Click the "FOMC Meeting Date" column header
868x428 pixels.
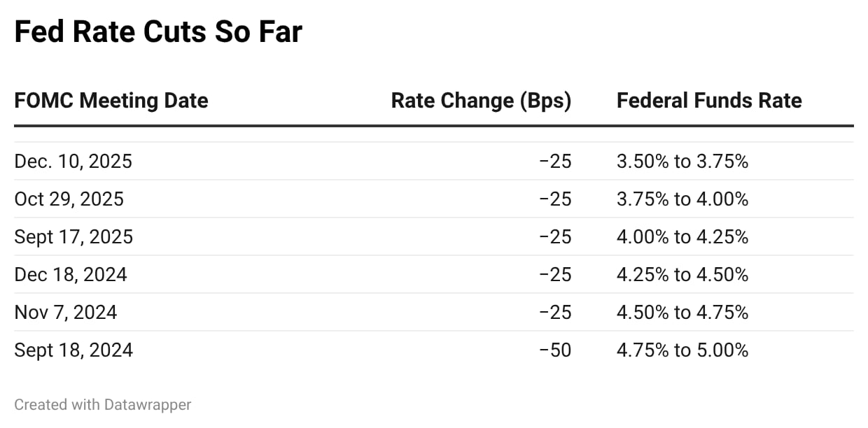111,101
